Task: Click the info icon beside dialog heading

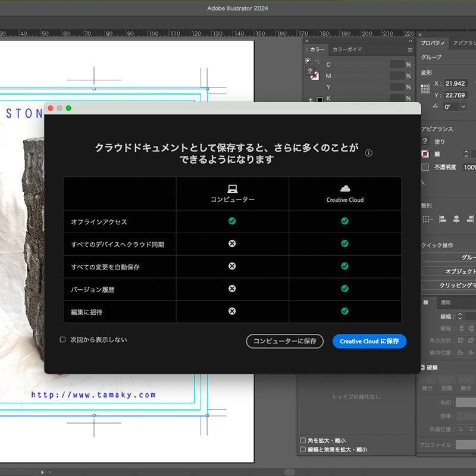Action: point(368,153)
